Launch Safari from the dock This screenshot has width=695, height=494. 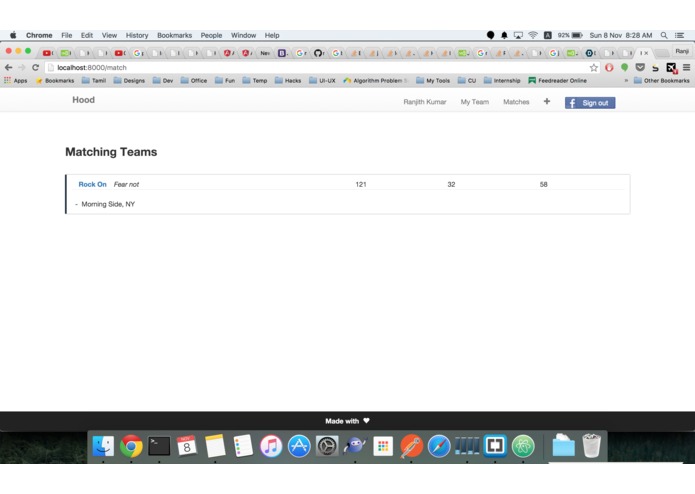[x=439, y=446]
